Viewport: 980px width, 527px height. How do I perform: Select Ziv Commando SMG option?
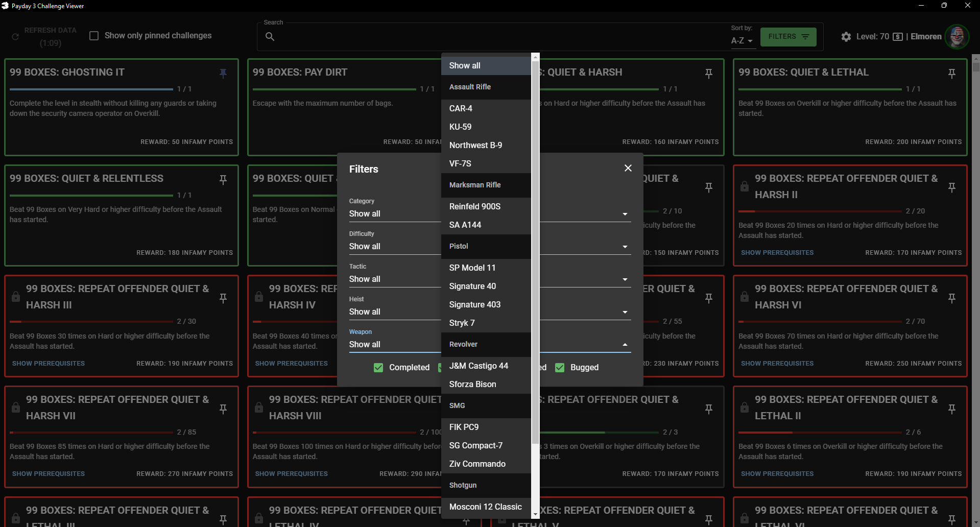(486, 464)
